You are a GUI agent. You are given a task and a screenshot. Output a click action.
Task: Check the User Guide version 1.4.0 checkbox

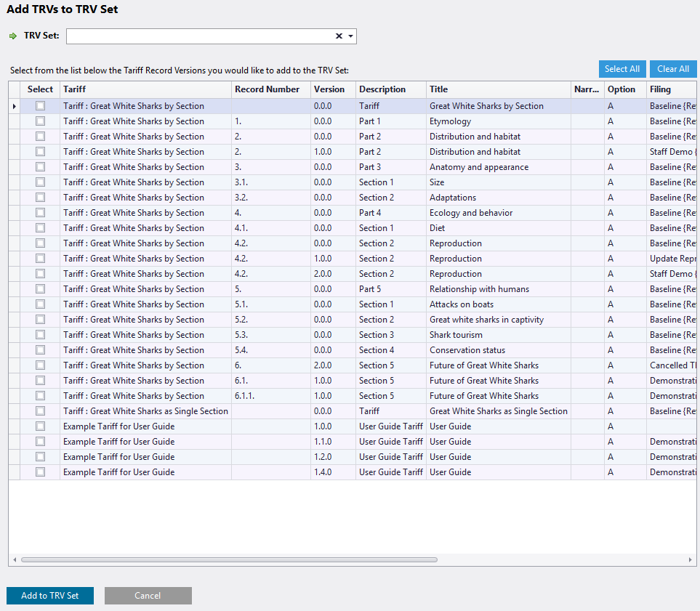pos(40,472)
